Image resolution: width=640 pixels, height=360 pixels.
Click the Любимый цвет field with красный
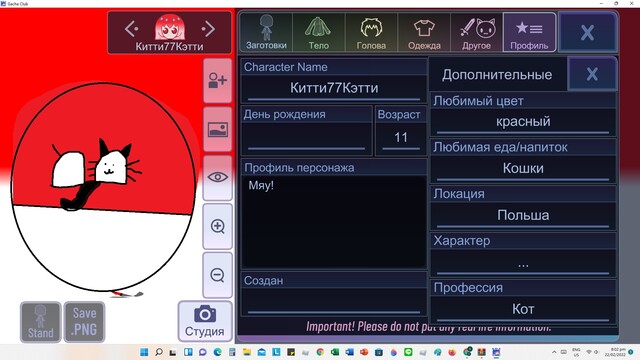(523, 122)
